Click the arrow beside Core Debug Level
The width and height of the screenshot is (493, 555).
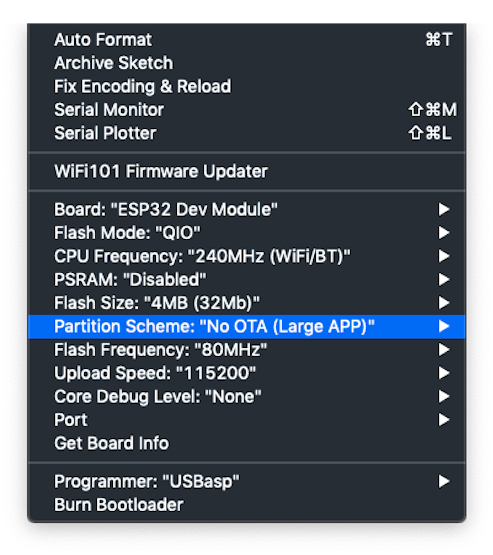444,396
